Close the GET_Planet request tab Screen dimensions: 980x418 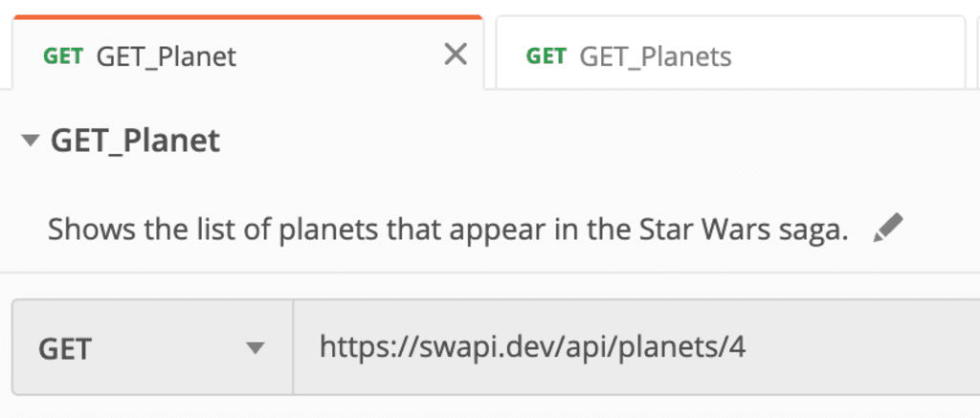coord(457,55)
